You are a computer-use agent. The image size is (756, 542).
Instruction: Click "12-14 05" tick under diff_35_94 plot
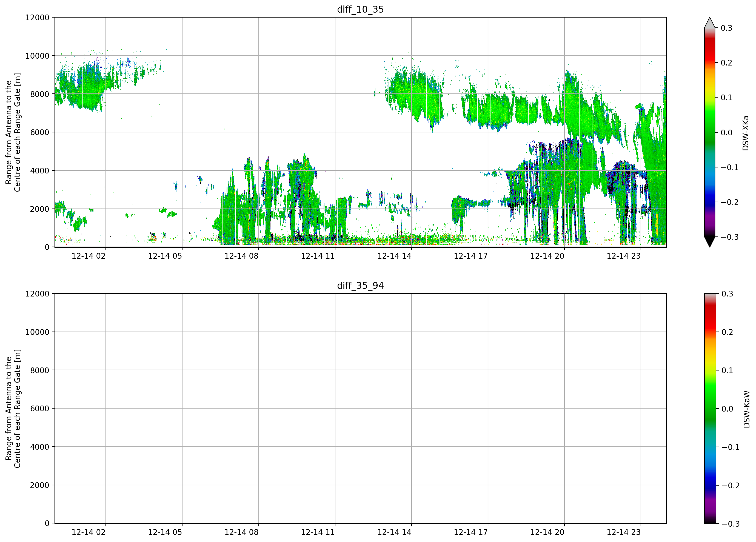[x=165, y=532]
